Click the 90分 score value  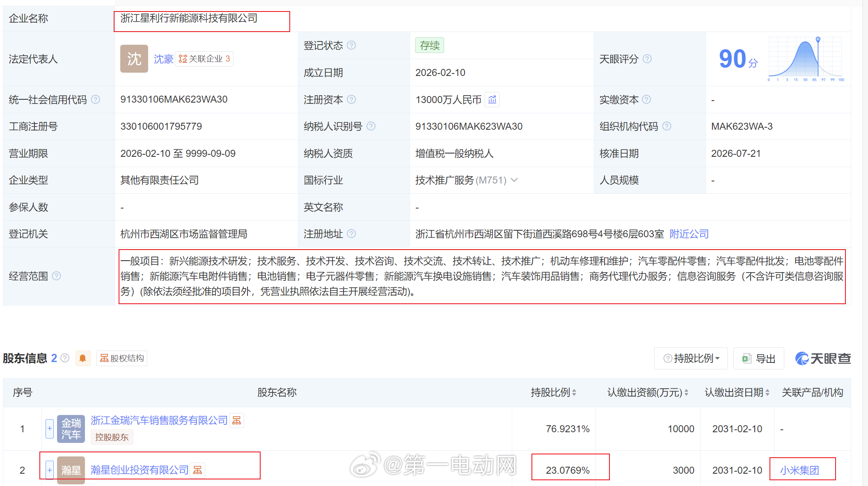pyautogui.click(x=738, y=59)
